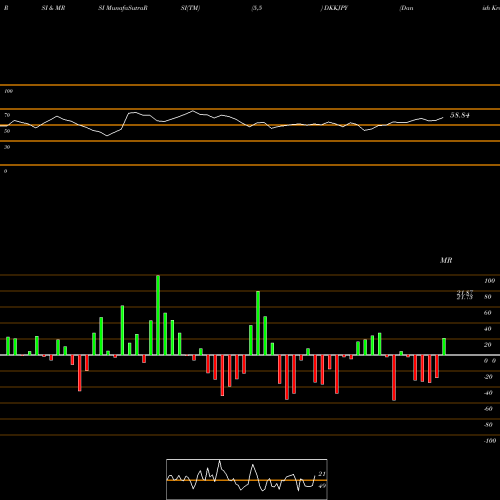Click the -40 label on MR axis
The width and height of the screenshot is (500, 500).
(488, 393)
